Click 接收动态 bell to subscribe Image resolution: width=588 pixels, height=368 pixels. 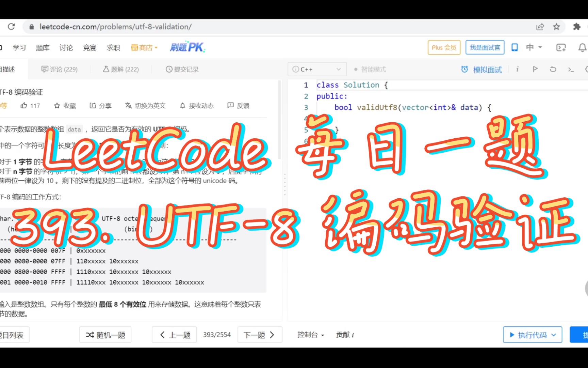point(197,106)
